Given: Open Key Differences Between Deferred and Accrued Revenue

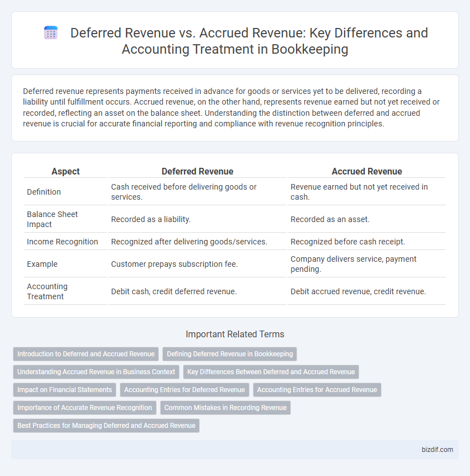Looking at the screenshot, I should [x=271, y=372].
